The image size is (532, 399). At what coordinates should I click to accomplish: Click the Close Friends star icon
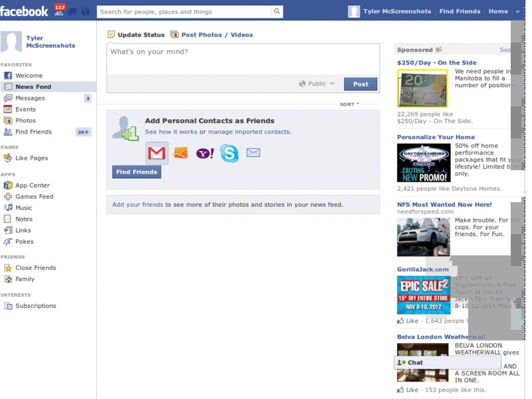click(x=8, y=268)
